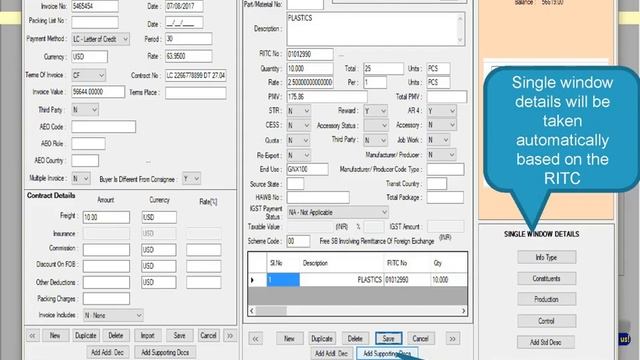Click the Terms Place field

point(196,93)
